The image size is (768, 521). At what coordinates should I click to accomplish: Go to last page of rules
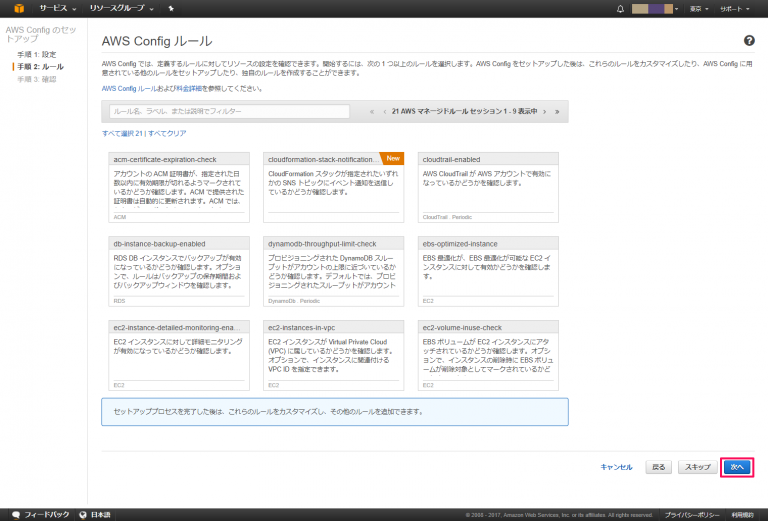tap(557, 112)
